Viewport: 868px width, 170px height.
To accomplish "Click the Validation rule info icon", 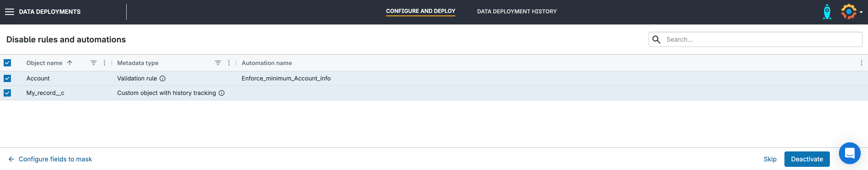I will coord(162,78).
